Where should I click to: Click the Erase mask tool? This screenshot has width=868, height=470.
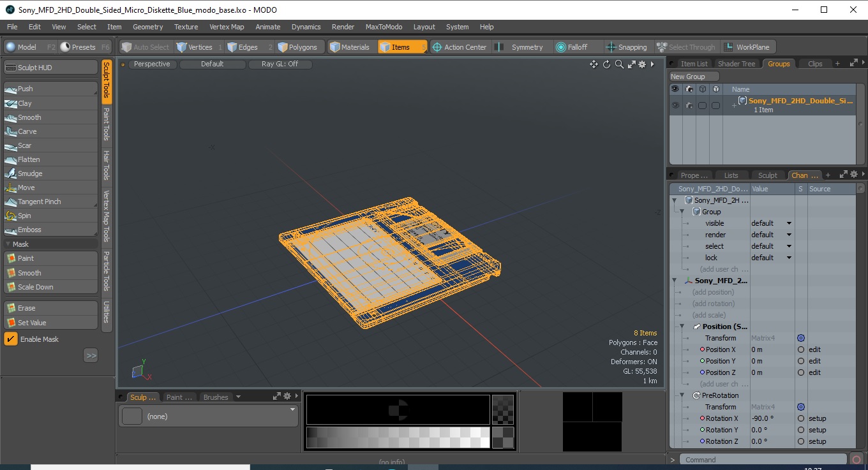[51, 308]
